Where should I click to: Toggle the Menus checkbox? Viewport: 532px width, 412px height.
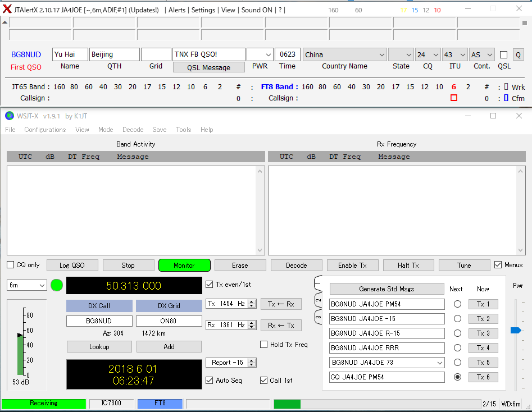tap(498, 265)
